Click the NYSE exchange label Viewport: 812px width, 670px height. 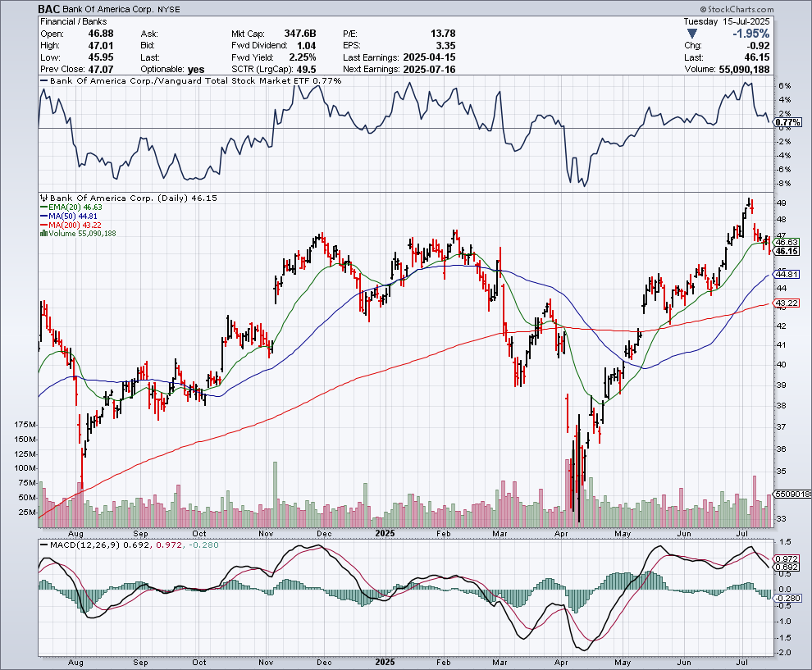pos(169,10)
